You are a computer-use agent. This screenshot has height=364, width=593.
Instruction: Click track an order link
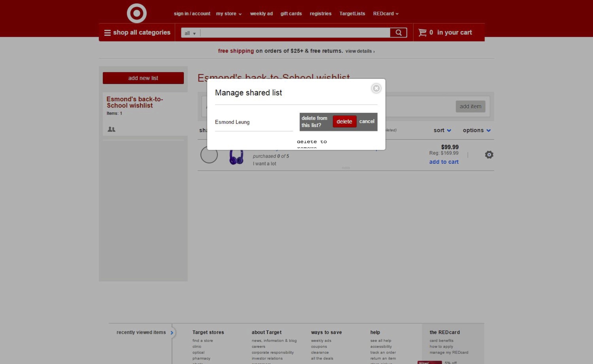tap(383, 352)
